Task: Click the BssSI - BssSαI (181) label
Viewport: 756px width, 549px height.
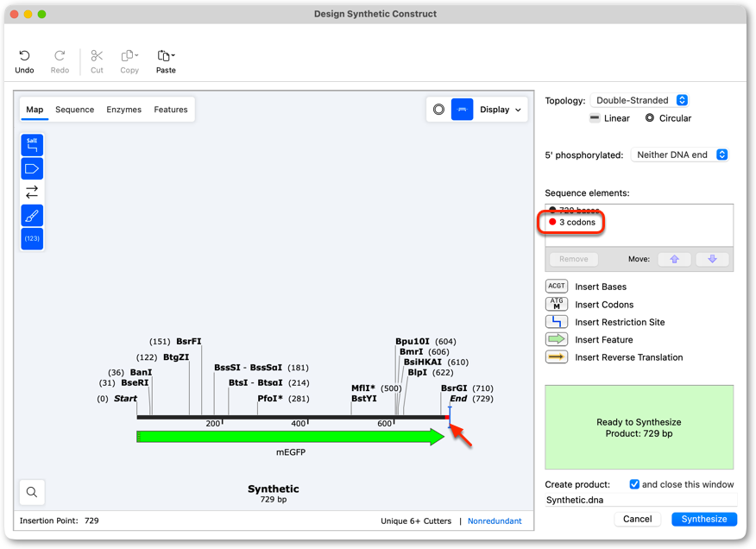Action: point(261,368)
